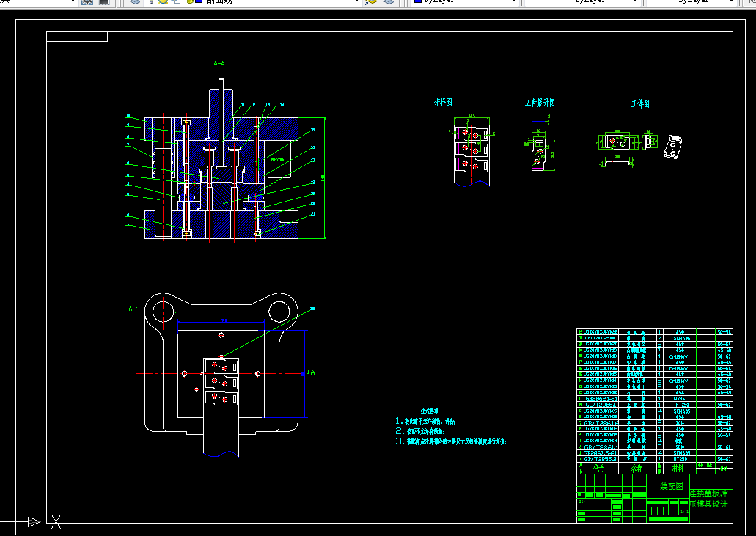
Task: Click the 3D isometric workpiece view
Action: (673, 147)
